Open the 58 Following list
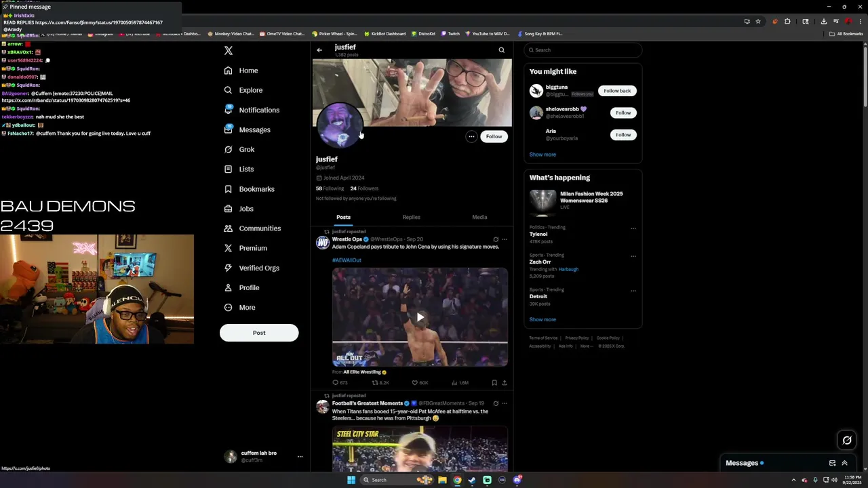Screen dimensions: 868x488 point(330,188)
